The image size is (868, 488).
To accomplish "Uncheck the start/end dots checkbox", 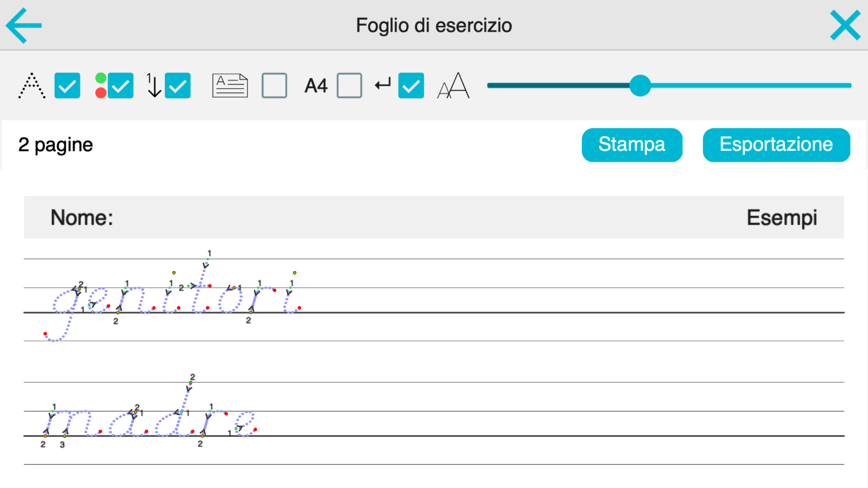I will 121,85.
